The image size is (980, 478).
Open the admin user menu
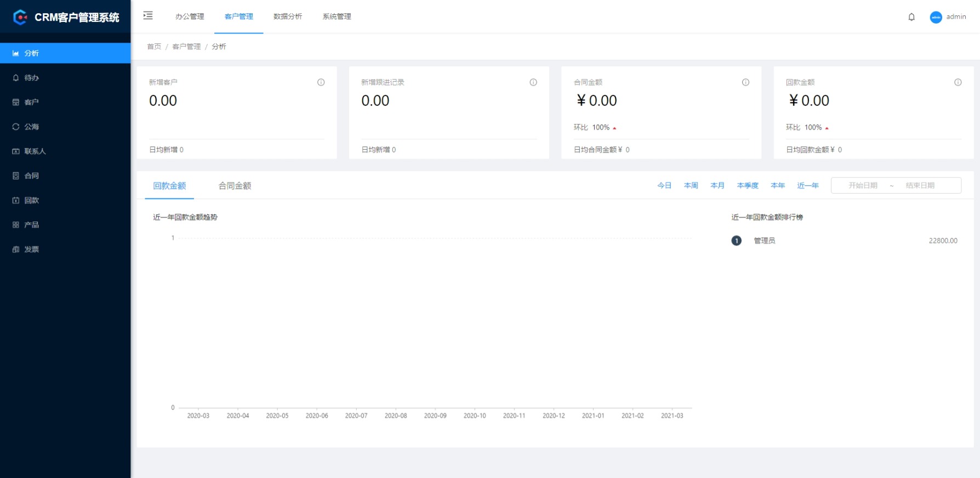(x=948, y=17)
